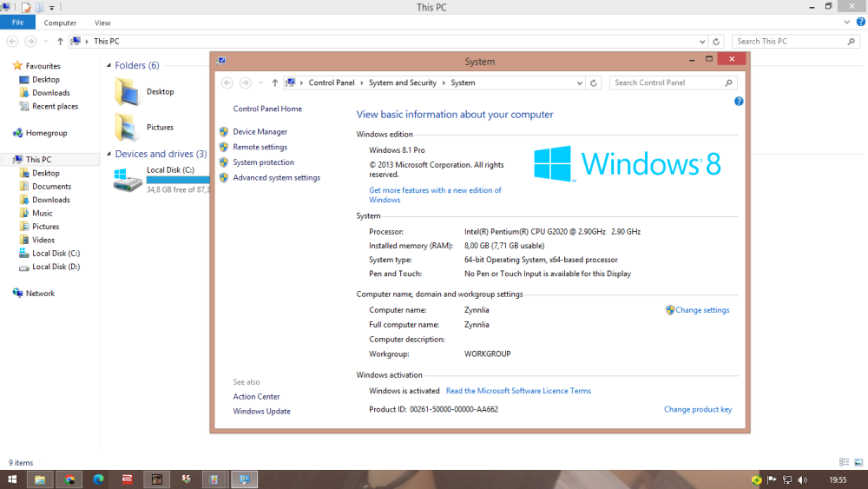Viewport: 868px width, 489px height.
Task: Click the System and Security breadcrumb
Action: pos(403,83)
